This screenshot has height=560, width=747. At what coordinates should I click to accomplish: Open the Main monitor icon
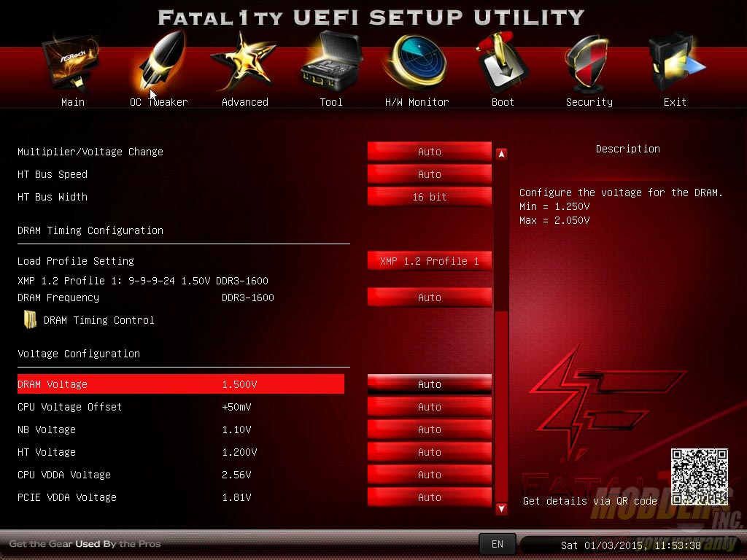[x=71, y=63]
